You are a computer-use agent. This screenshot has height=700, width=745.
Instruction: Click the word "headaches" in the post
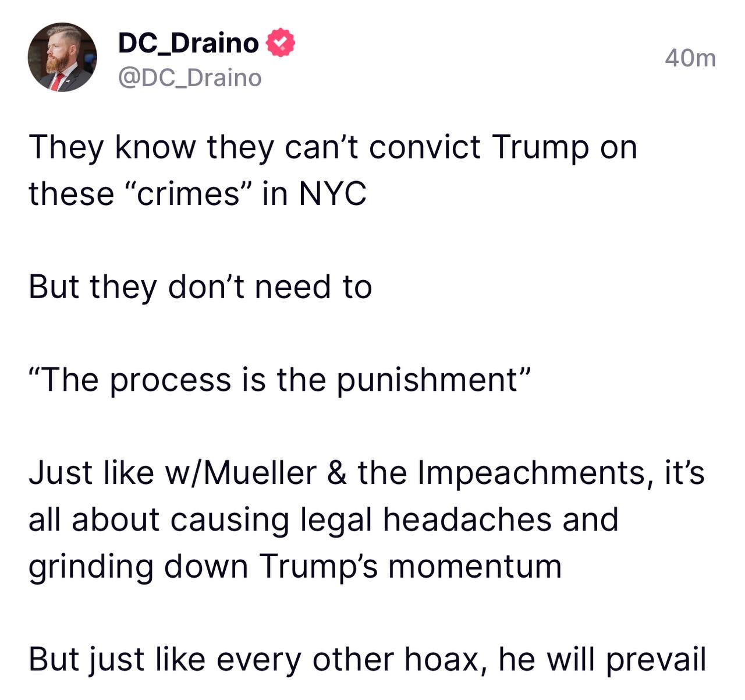(x=467, y=519)
